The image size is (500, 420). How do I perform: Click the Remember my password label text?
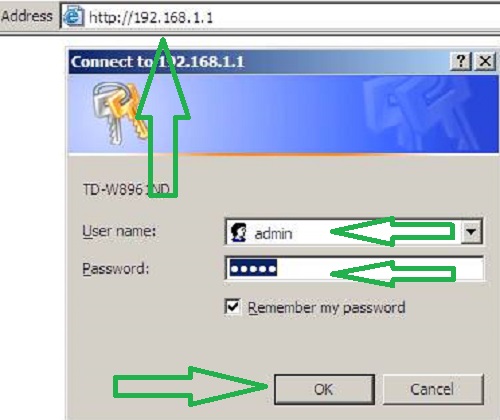pyautogui.click(x=326, y=307)
